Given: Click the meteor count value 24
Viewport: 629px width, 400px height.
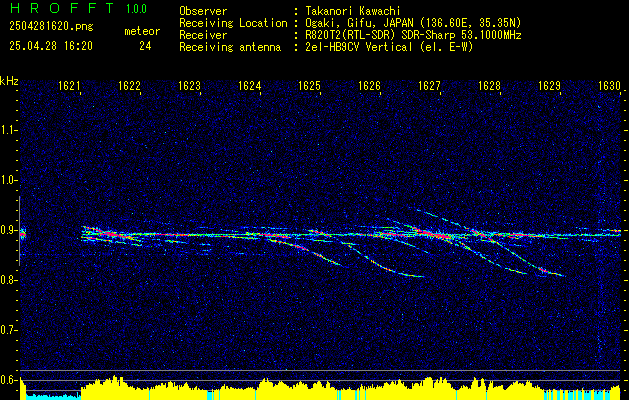Looking at the screenshot, I should coord(145,46).
